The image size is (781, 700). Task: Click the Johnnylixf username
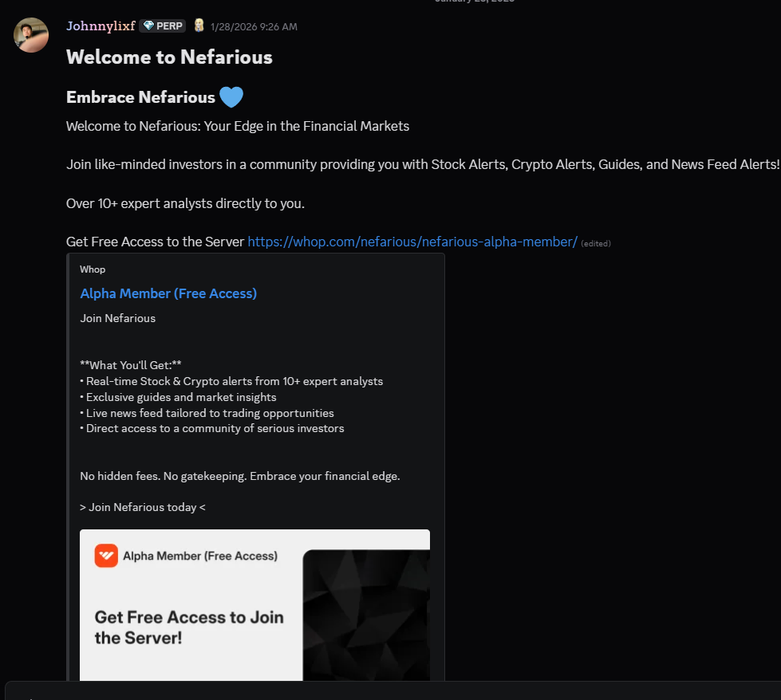click(101, 26)
